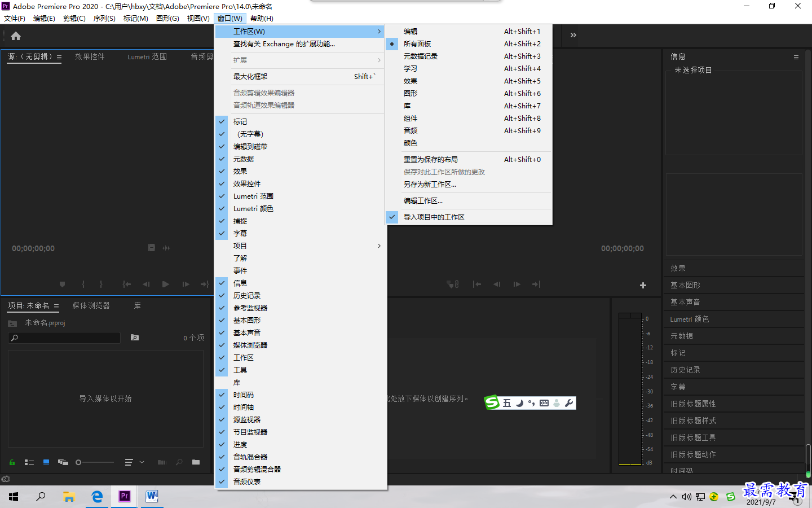The width and height of the screenshot is (812, 508).
Task: Click 查找有关 Exchange 的扩展功能
Action: click(x=301, y=43)
